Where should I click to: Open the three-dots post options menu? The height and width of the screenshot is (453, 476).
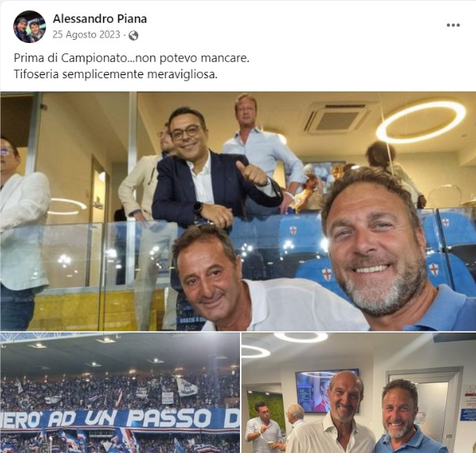click(x=453, y=25)
